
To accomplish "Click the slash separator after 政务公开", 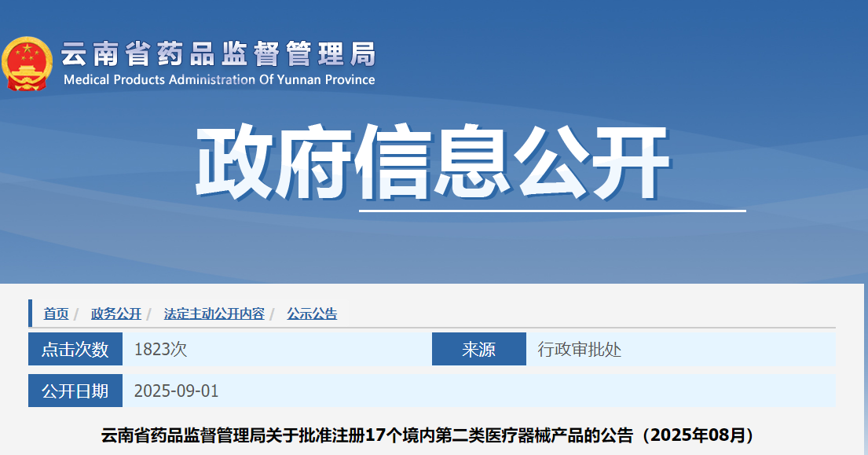I will point(149,314).
